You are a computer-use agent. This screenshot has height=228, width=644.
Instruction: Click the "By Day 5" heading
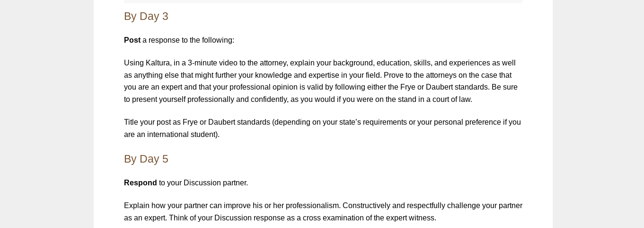tap(146, 159)
